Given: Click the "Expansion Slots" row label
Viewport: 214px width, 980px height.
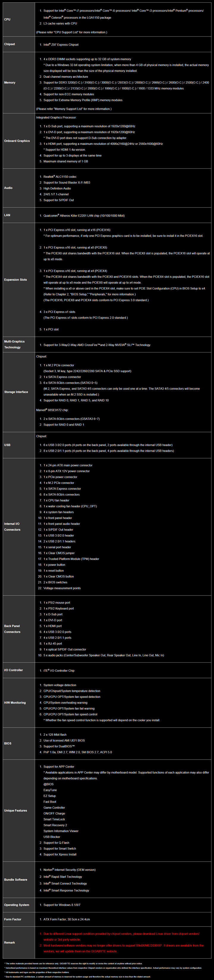Looking at the screenshot, I should (x=16, y=279).
